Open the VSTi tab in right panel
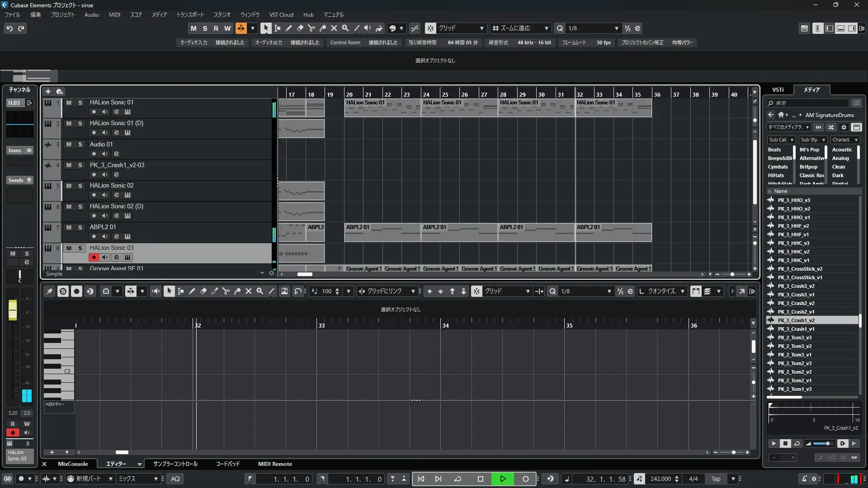Image resolution: width=868 pixels, height=488 pixels. point(778,89)
